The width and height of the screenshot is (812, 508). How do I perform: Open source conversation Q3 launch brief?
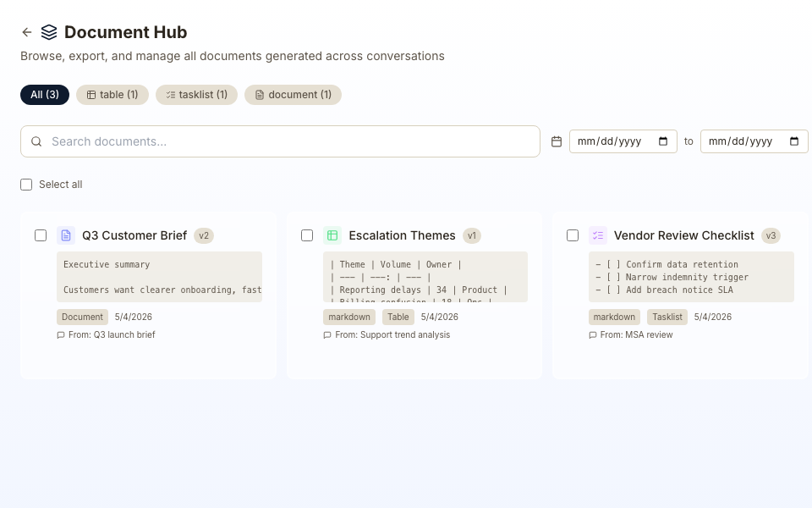tap(112, 335)
